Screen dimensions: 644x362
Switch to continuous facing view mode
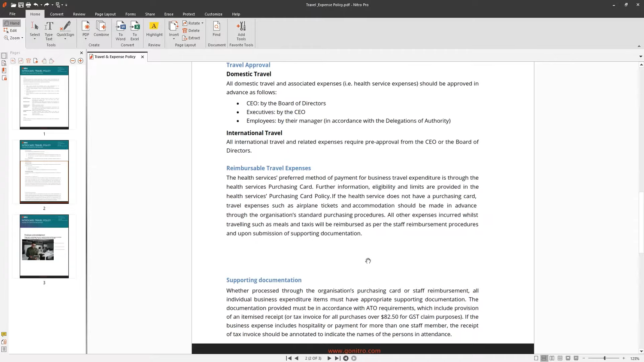[560, 358]
